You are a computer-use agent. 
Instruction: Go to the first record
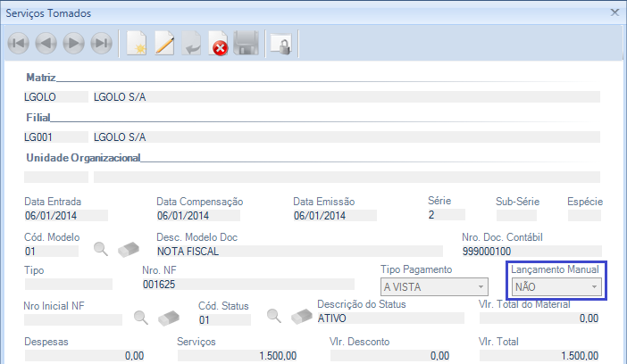coord(18,44)
